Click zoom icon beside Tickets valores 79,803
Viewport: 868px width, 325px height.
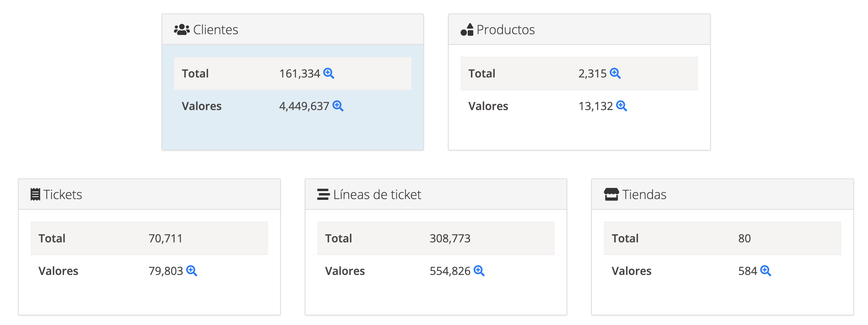(192, 271)
